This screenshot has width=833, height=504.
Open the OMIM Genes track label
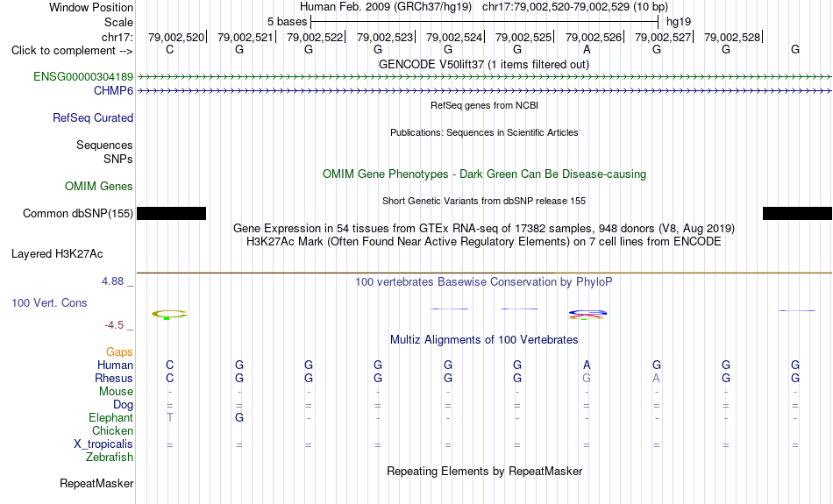click(98, 187)
